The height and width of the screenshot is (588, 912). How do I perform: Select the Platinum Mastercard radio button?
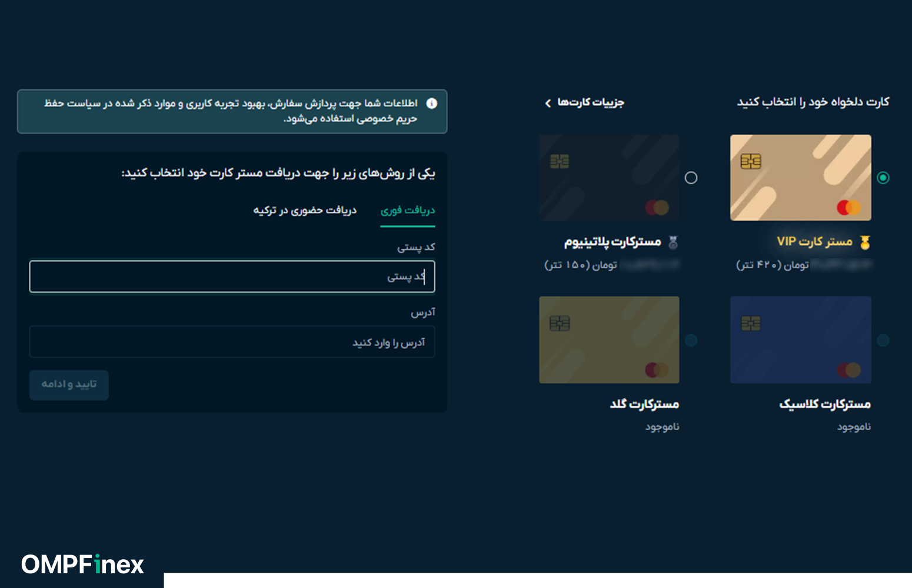pyautogui.click(x=691, y=178)
